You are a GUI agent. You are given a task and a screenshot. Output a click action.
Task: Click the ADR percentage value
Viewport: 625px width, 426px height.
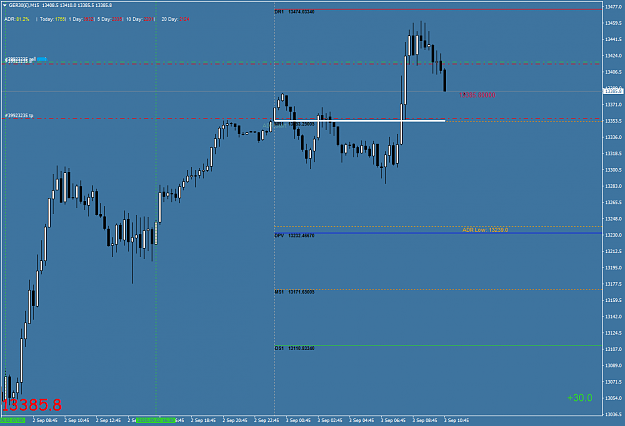pos(23,19)
